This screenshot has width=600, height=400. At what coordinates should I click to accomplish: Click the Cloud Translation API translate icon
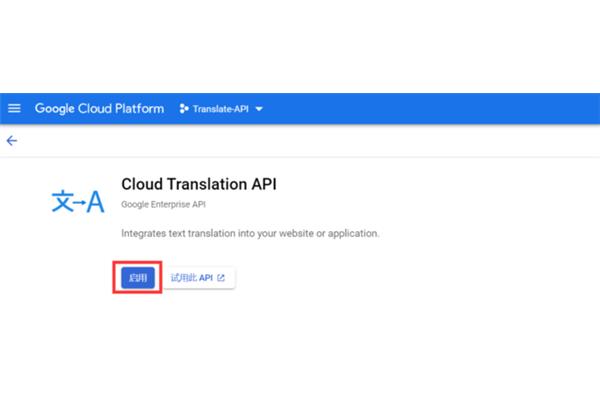pos(78,201)
